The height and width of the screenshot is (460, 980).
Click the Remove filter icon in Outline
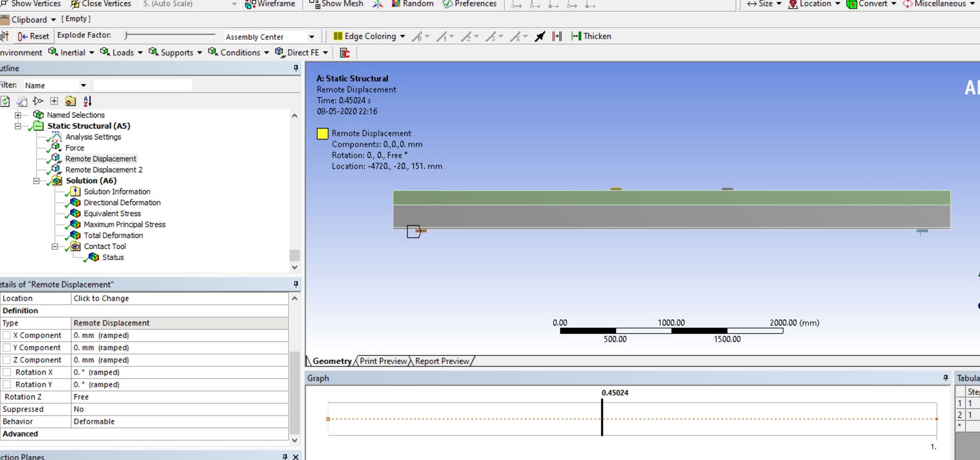(38, 101)
